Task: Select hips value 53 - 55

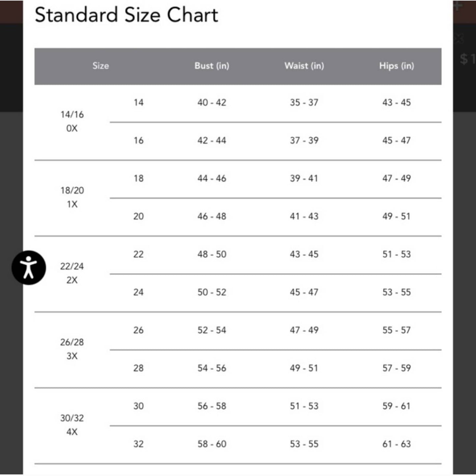Action: [396, 292]
